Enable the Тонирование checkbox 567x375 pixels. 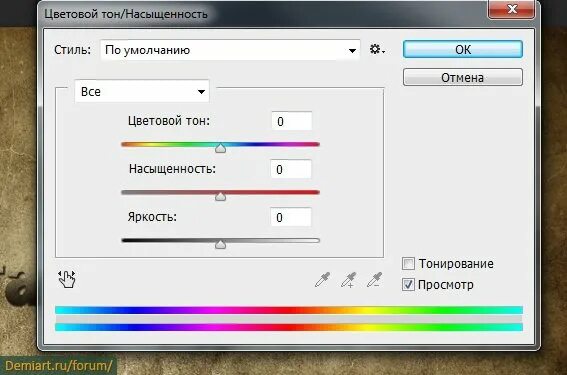pyautogui.click(x=408, y=264)
